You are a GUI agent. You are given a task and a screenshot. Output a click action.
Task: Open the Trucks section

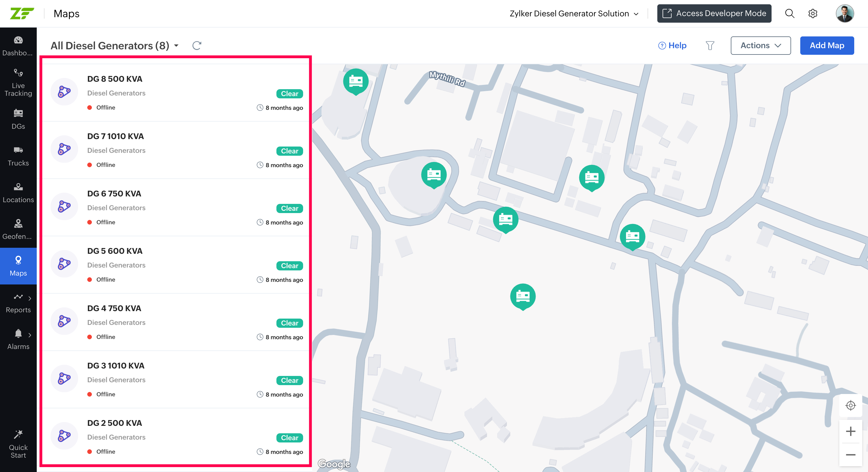(18, 155)
